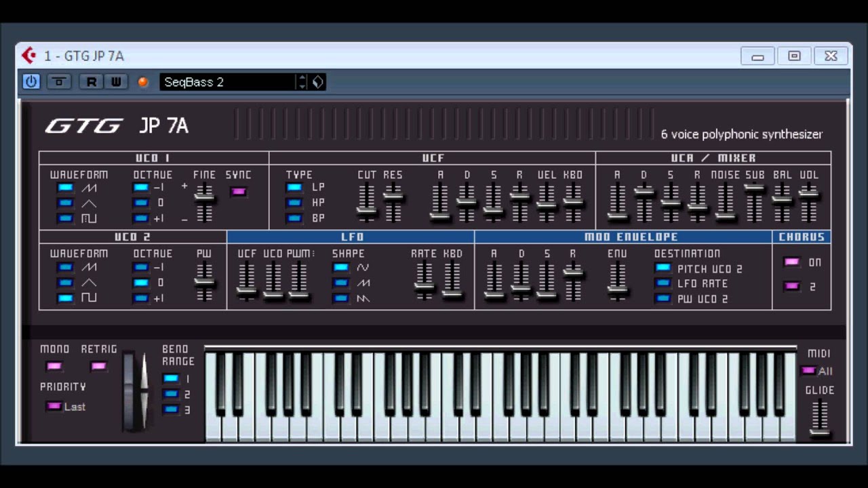Set mod envelope destination to LFO RATE
The image size is (868, 488).
click(x=663, y=283)
